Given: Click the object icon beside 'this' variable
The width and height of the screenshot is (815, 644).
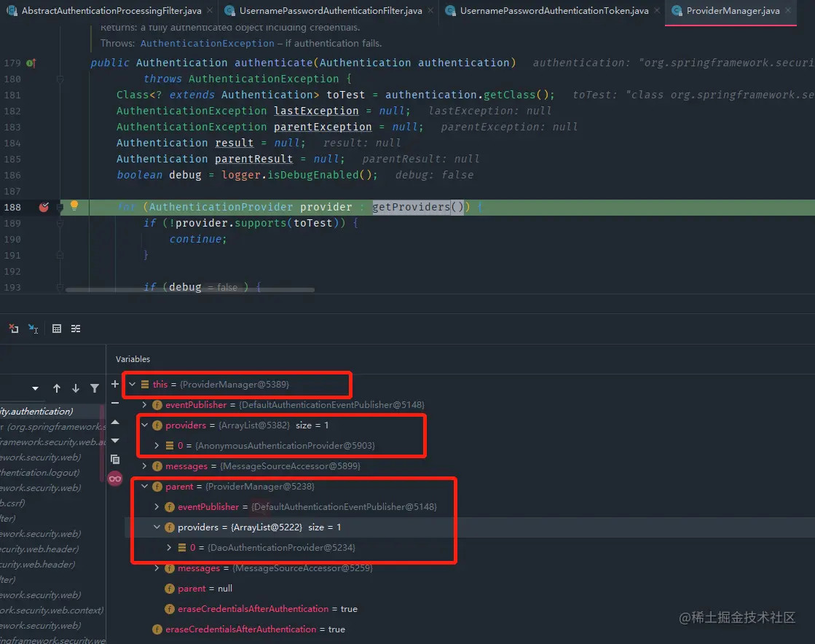Looking at the screenshot, I should click(145, 384).
